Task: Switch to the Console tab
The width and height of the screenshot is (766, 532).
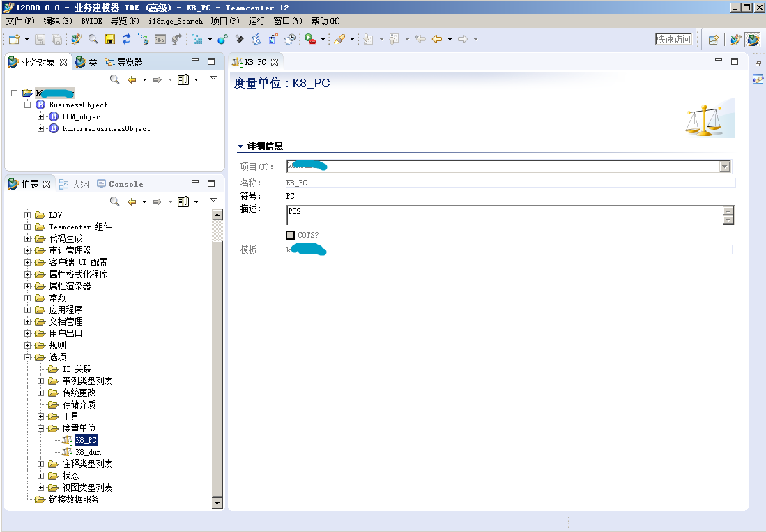Action: point(120,184)
